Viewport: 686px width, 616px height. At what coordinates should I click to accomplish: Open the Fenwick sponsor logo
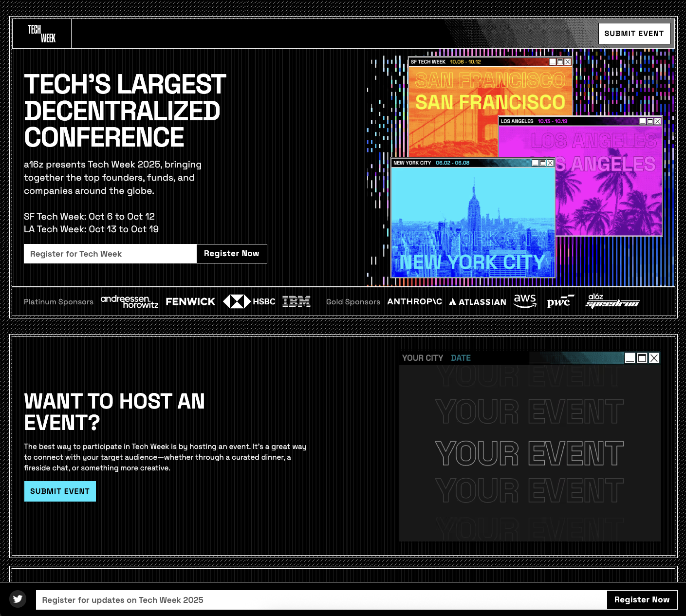[190, 302]
